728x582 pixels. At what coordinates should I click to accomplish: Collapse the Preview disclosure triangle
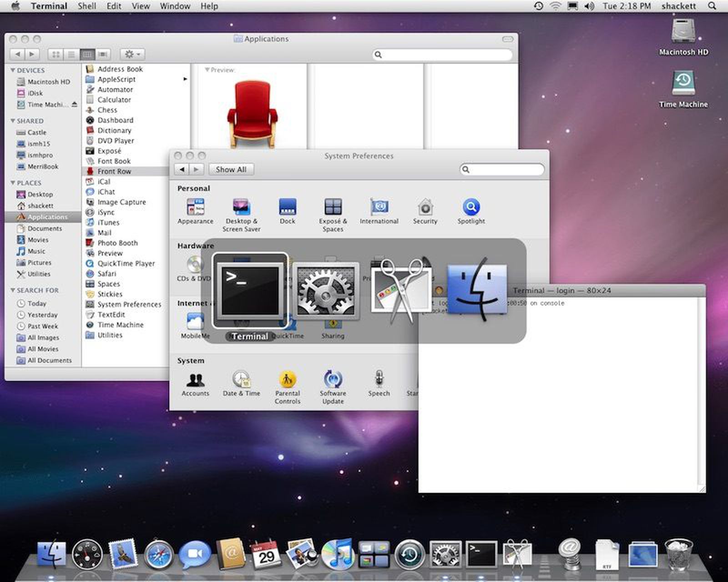click(x=208, y=70)
